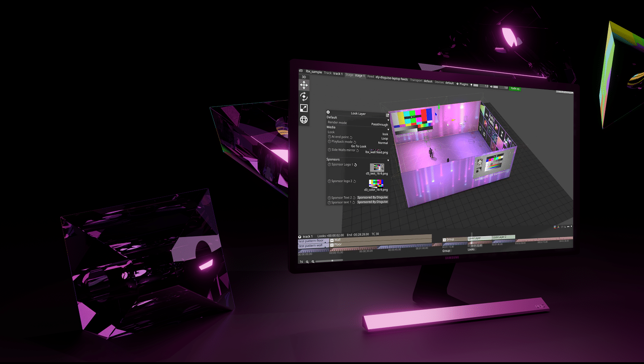Switch view using the 3D button
The width and height of the screenshot is (644, 364).
tap(304, 77)
